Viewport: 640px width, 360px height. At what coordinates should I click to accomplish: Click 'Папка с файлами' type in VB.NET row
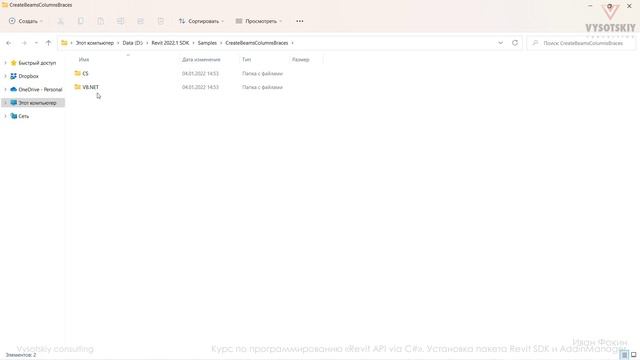262,87
